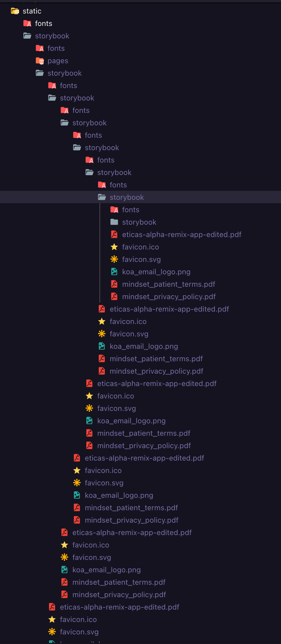The height and width of the screenshot is (644, 281).
Task: Click fonts folder icon just above pages
Action: pos(40,48)
